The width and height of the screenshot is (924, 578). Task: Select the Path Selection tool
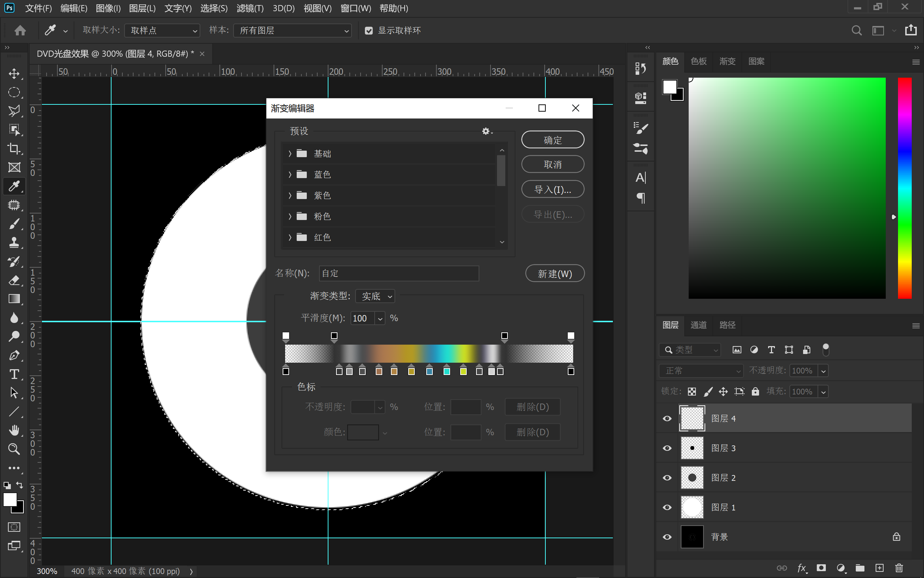click(x=14, y=393)
